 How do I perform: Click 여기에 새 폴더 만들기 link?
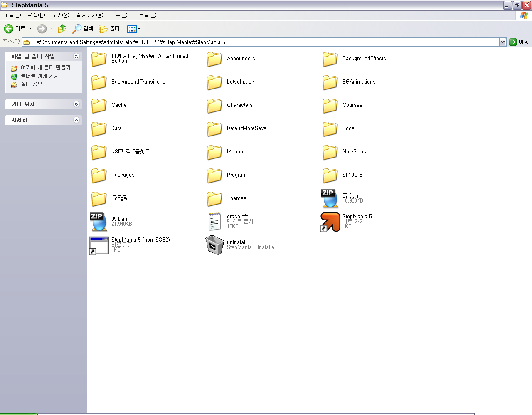point(45,67)
